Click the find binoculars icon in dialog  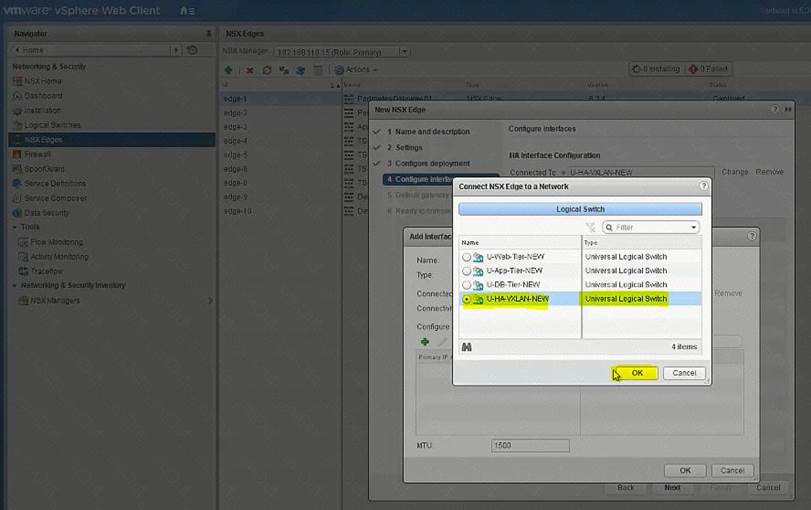click(467, 347)
